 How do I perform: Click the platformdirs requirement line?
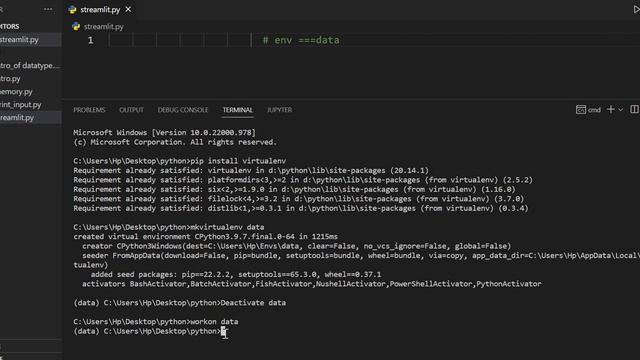303,180
